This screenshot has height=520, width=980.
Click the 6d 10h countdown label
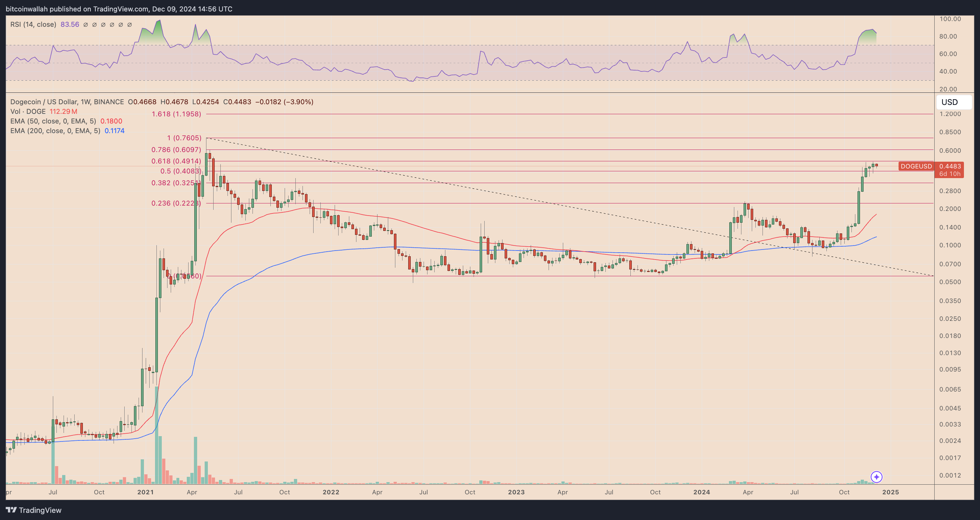click(950, 174)
